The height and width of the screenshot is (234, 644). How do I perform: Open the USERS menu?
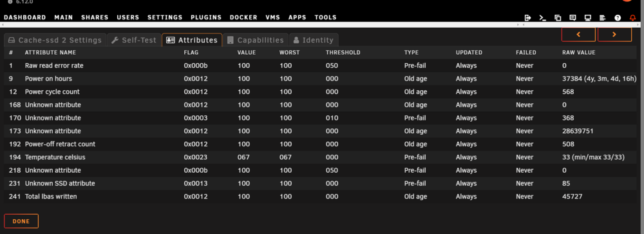point(128,17)
